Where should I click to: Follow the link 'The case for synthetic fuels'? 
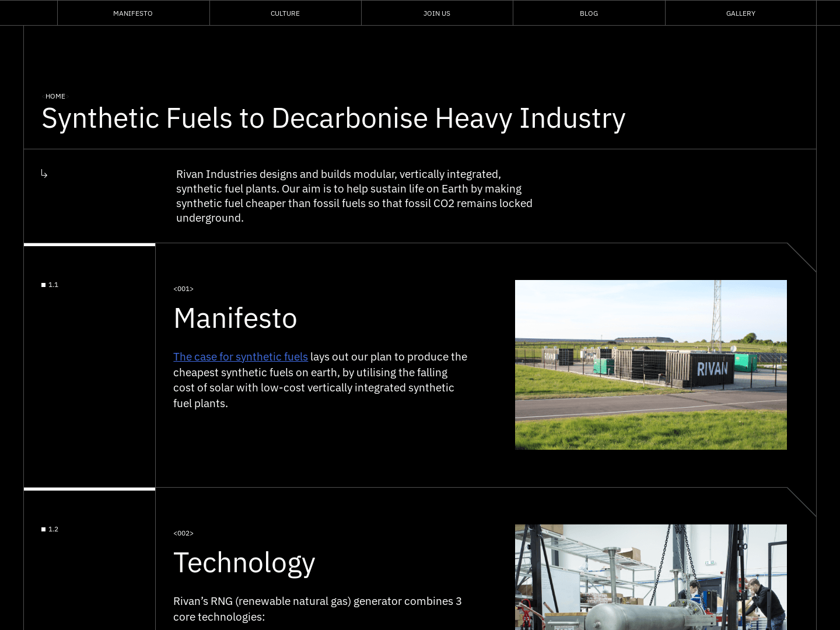tap(240, 356)
